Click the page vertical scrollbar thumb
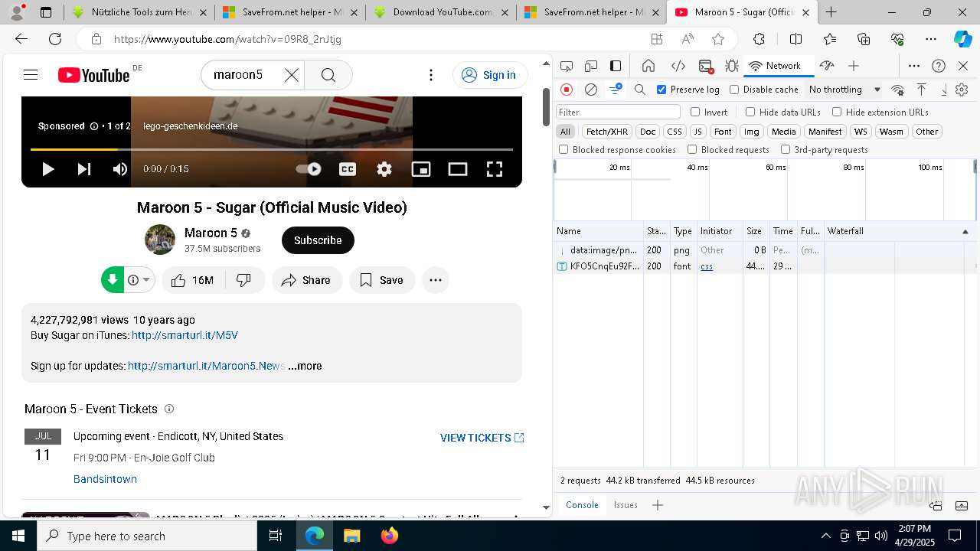The height and width of the screenshot is (551, 980). (546, 108)
